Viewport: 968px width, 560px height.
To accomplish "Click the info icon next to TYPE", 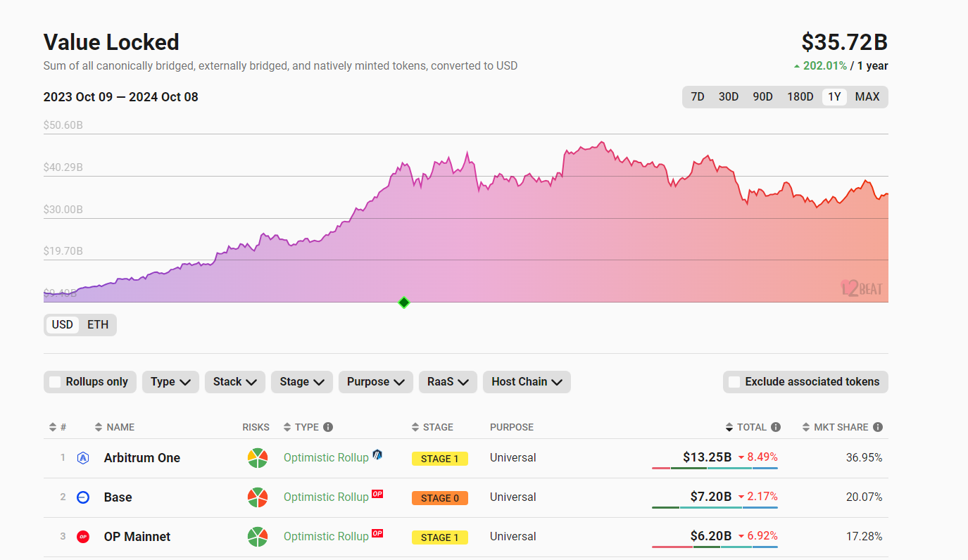I will point(328,427).
